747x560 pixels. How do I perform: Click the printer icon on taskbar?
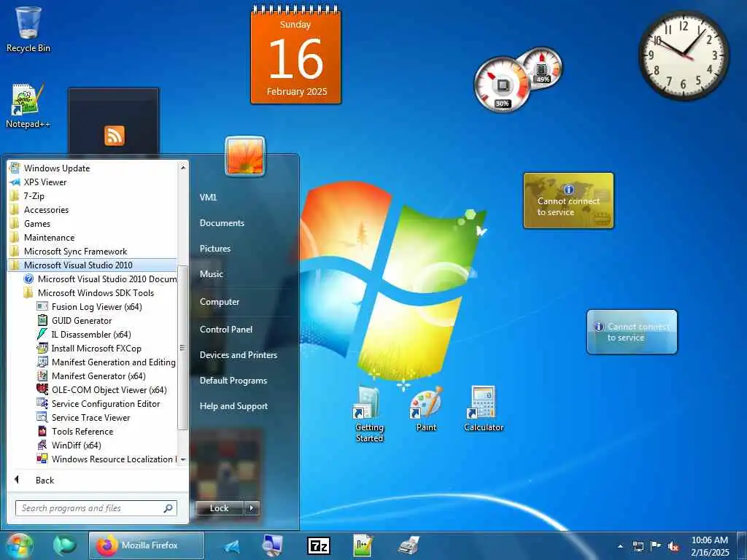409,545
